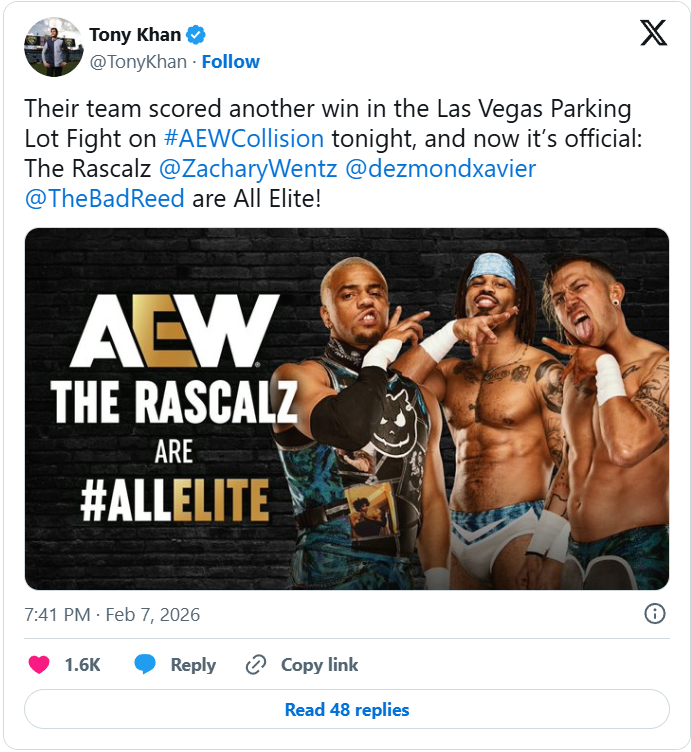
Task: Open the @TheBadReed profile link
Action: pyautogui.click(x=105, y=199)
